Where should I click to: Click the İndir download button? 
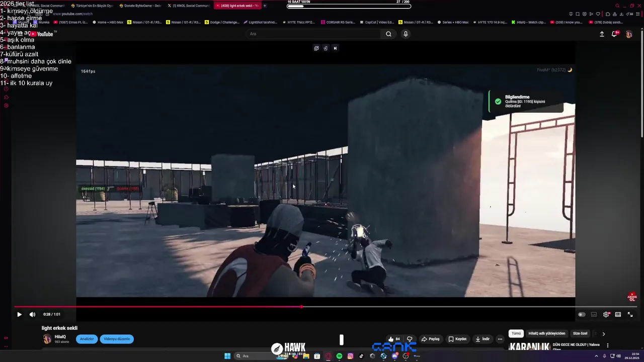click(482, 339)
